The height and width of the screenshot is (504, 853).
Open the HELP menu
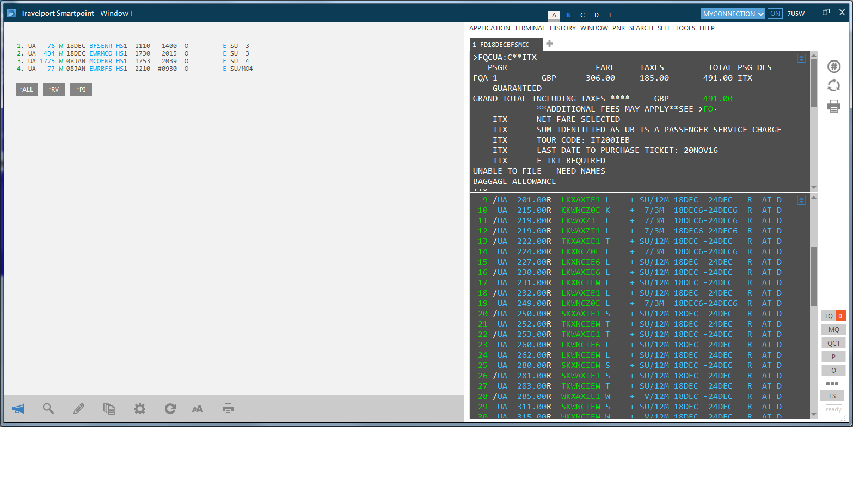(707, 28)
